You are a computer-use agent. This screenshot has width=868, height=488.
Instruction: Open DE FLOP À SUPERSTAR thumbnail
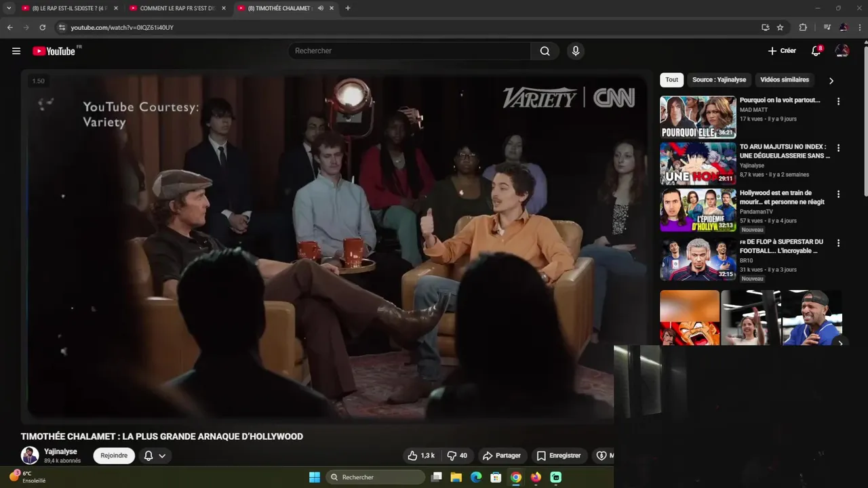tap(698, 259)
